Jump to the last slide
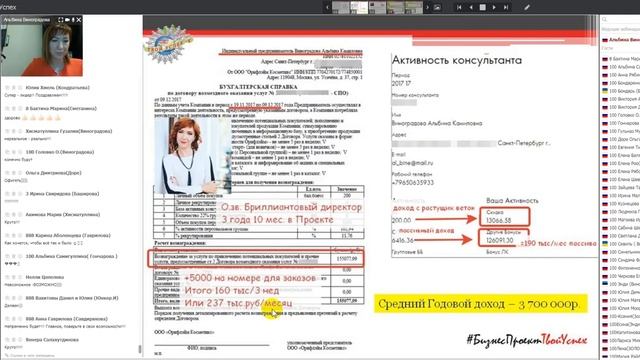The width and height of the screenshot is (640, 360). 506,7
